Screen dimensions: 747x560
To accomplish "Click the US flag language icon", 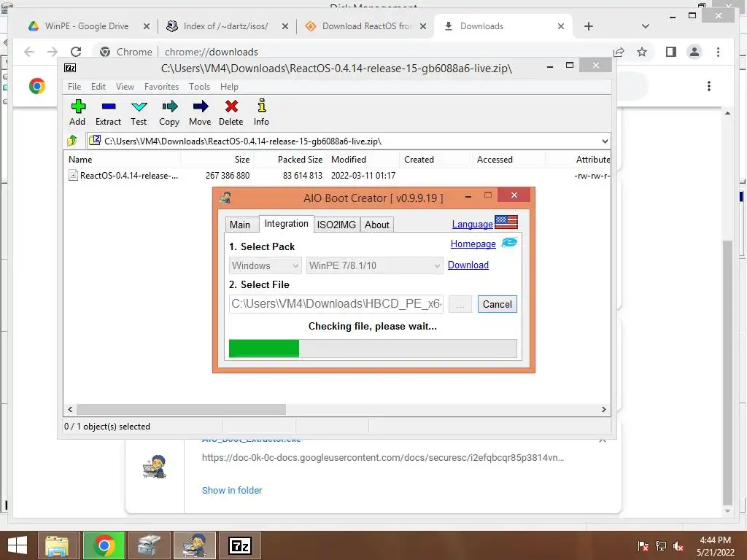I will click(x=506, y=222).
